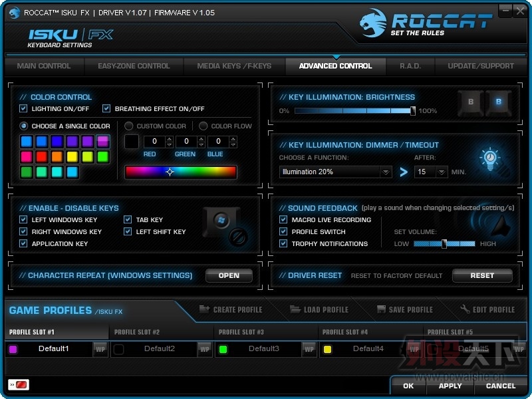
Task: Select Color Flow radio button
Action: [x=203, y=126]
